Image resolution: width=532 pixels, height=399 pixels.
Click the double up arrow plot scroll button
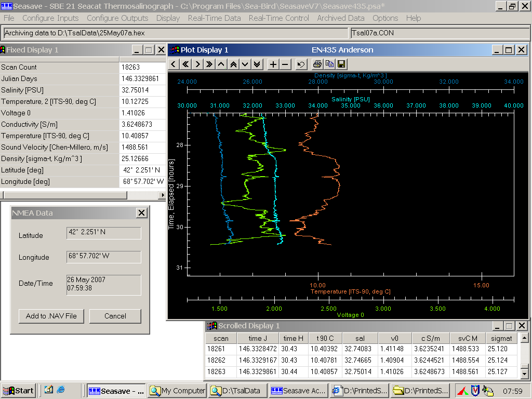click(x=233, y=64)
